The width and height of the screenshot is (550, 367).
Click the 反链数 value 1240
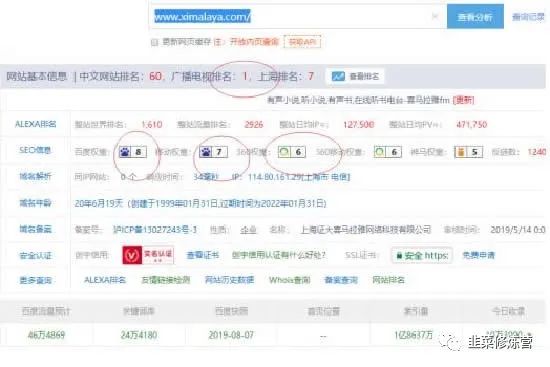point(537,152)
